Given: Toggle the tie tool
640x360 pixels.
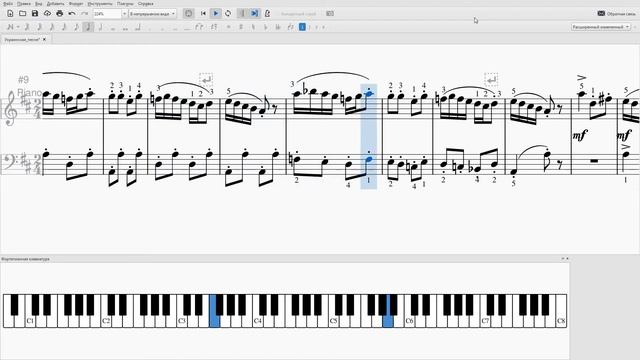Looking at the screenshot, I should coord(199,27).
